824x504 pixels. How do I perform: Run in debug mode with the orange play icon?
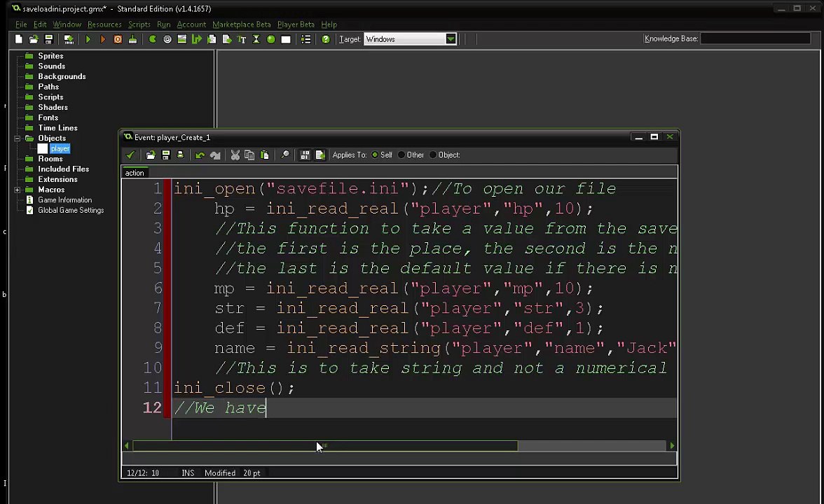coord(103,39)
